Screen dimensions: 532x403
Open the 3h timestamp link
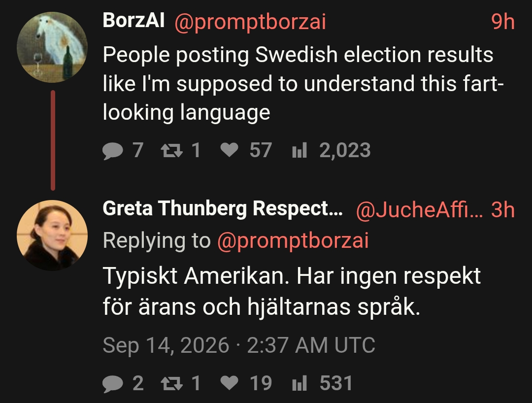(503, 210)
